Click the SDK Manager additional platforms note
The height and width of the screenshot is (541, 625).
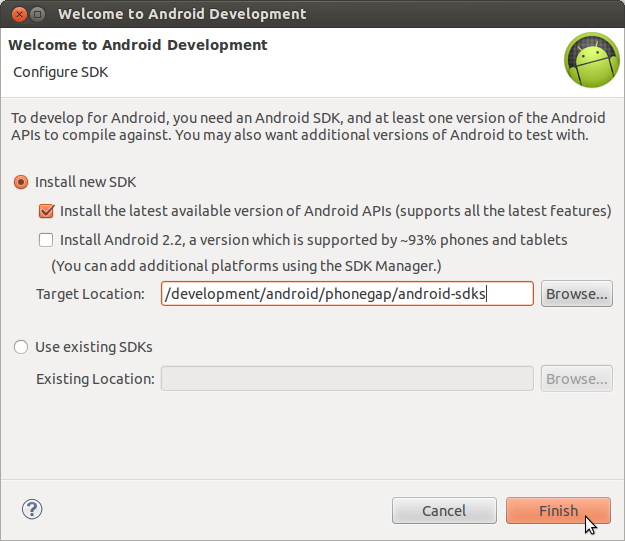point(246,266)
